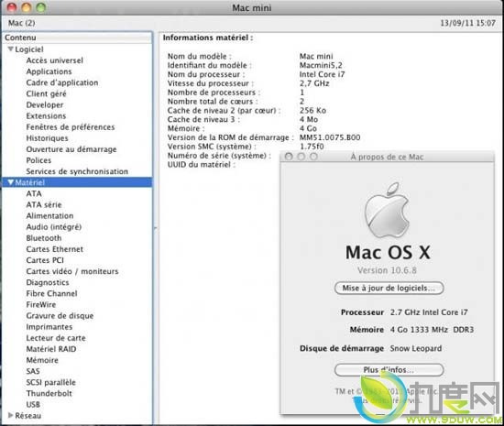Expand the Réseau section
Viewport: 504px width, 426px height.
coord(10,415)
